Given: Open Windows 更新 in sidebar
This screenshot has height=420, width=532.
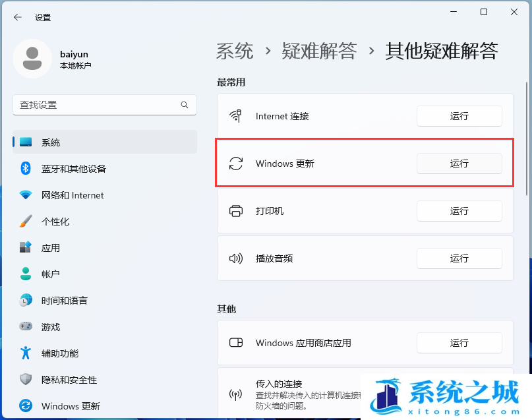Looking at the screenshot, I should pos(105,405).
